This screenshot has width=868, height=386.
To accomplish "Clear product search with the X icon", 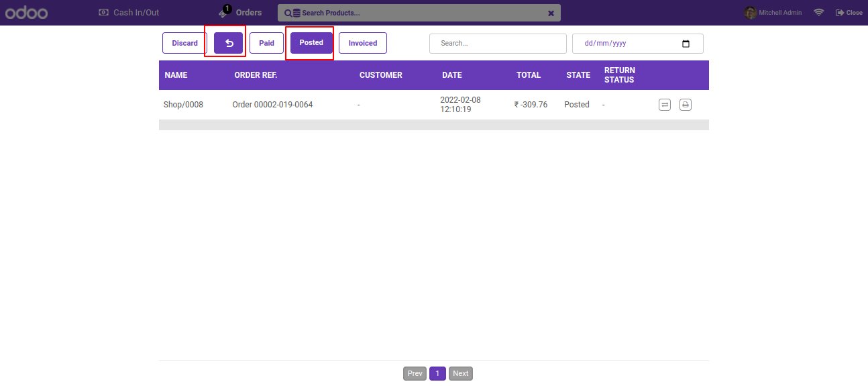I will point(551,13).
